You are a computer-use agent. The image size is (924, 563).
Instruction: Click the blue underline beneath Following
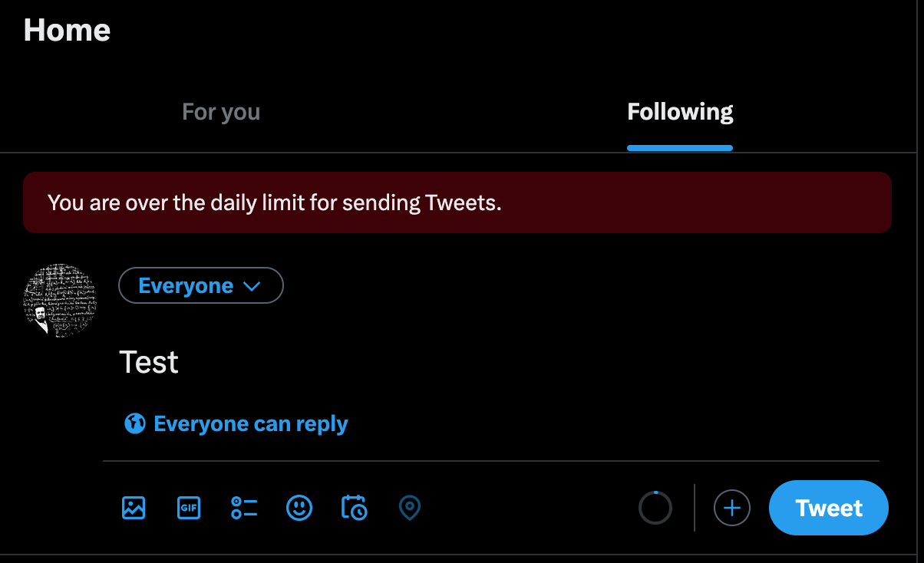(x=680, y=147)
